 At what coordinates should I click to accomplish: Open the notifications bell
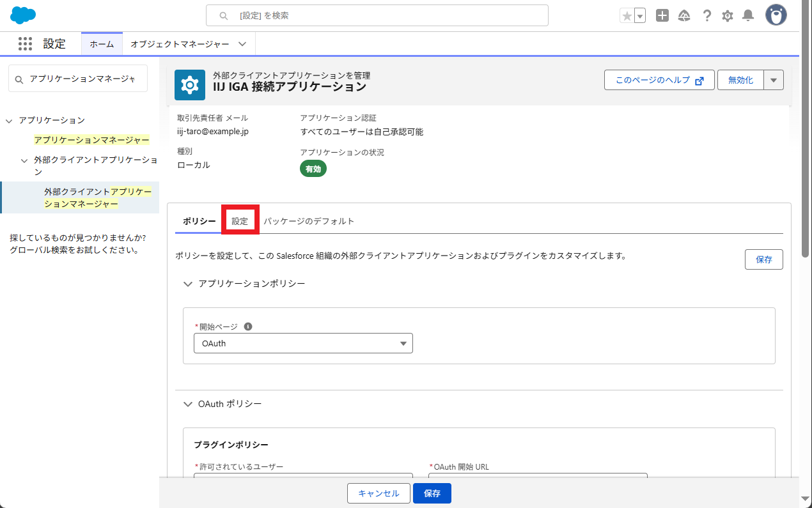(x=748, y=16)
